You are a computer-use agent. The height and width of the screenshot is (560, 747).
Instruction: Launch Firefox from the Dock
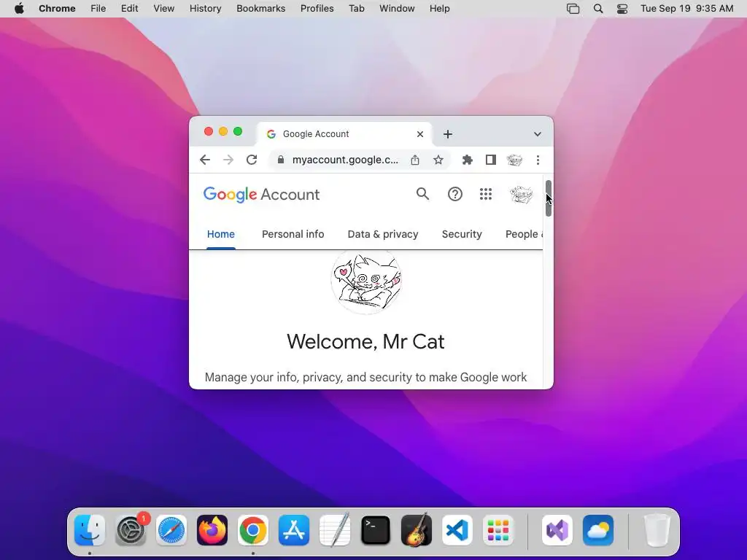point(212,530)
